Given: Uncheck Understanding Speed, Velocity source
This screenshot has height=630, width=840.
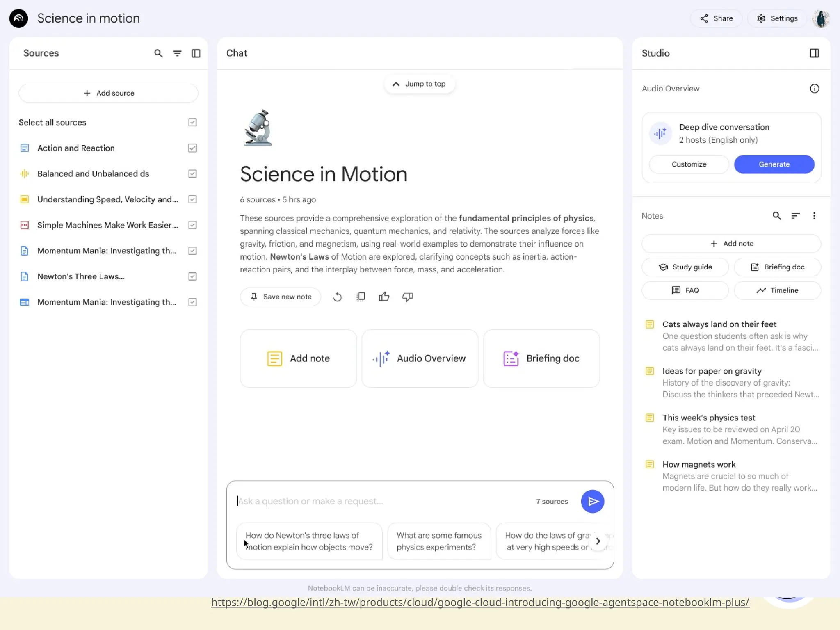Looking at the screenshot, I should (x=192, y=199).
